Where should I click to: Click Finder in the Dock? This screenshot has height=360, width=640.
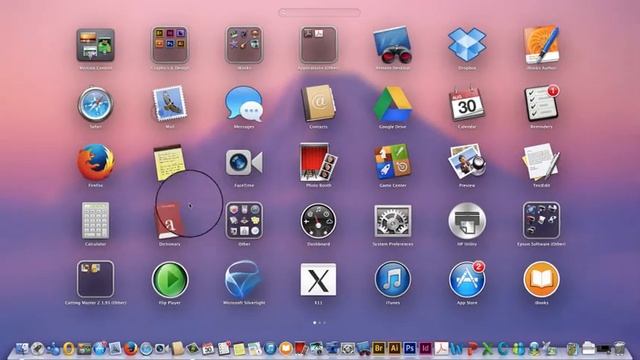(x=22, y=348)
